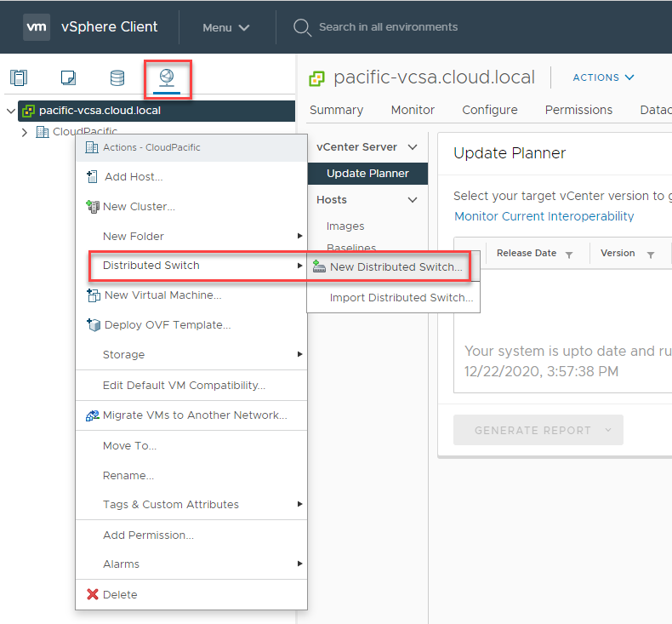This screenshot has height=624, width=672.
Task: Click the red Delete X icon
Action: (93, 594)
